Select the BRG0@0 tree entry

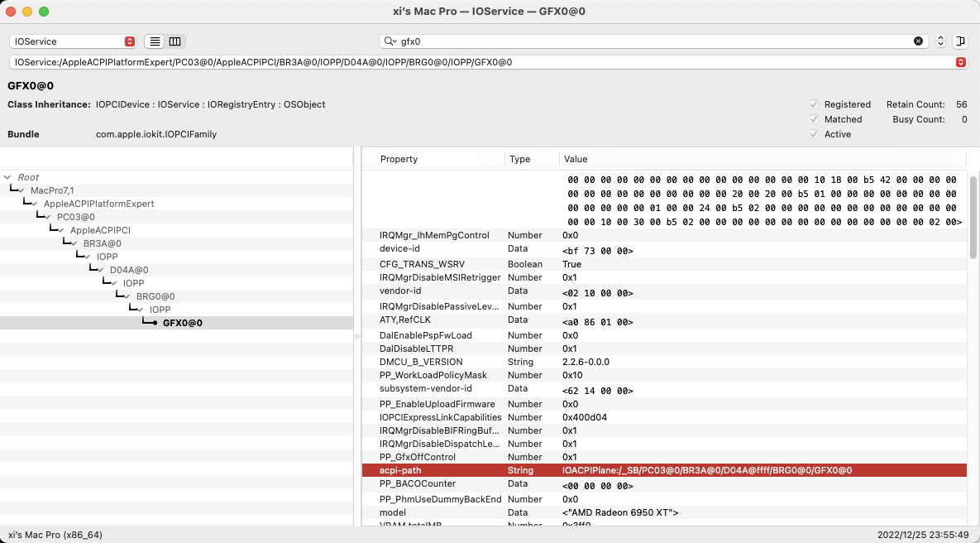[x=155, y=296]
